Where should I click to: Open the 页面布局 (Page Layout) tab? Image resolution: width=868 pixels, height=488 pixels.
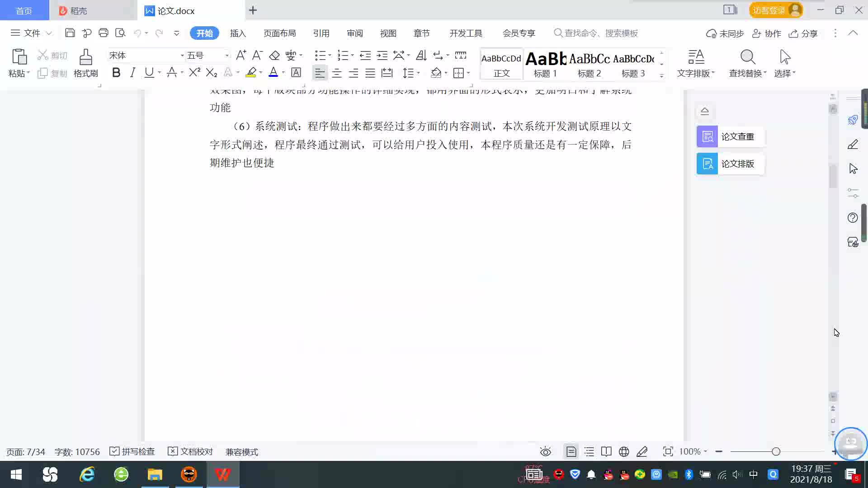click(x=279, y=33)
